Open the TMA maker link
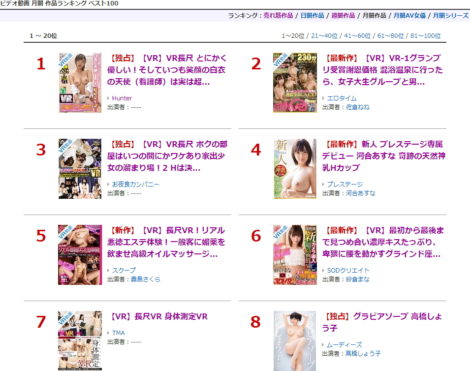The height and width of the screenshot is (371, 470). [118, 333]
